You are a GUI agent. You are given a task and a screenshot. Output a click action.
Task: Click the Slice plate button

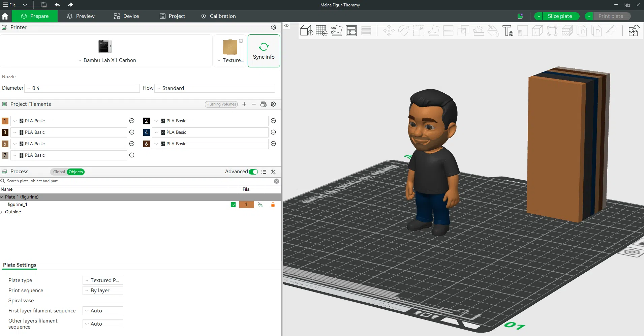tap(560, 16)
